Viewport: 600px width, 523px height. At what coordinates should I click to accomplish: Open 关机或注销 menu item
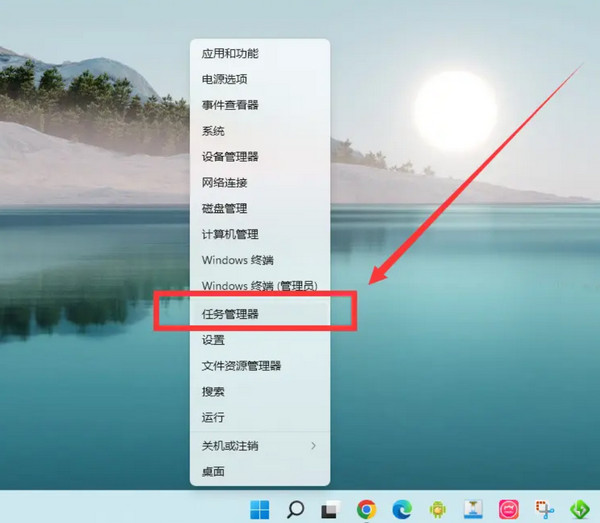pos(260,446)
